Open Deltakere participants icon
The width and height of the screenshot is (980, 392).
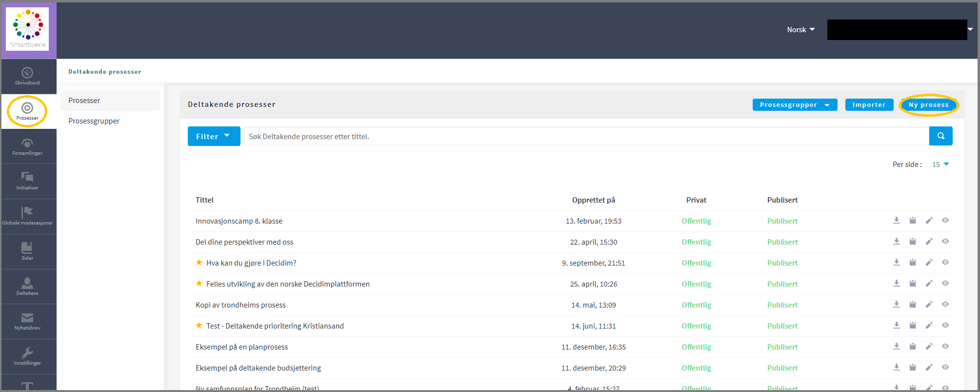coord(27,283)
